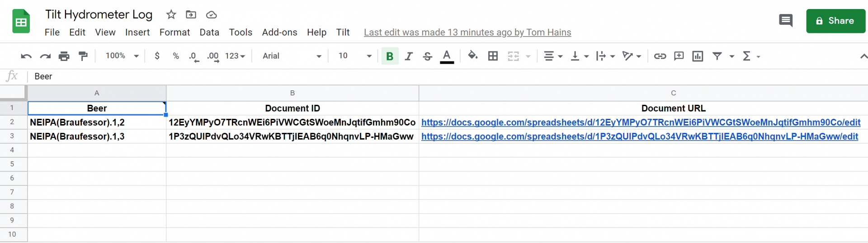Toggle strikethrough formatting

(428, 56)
